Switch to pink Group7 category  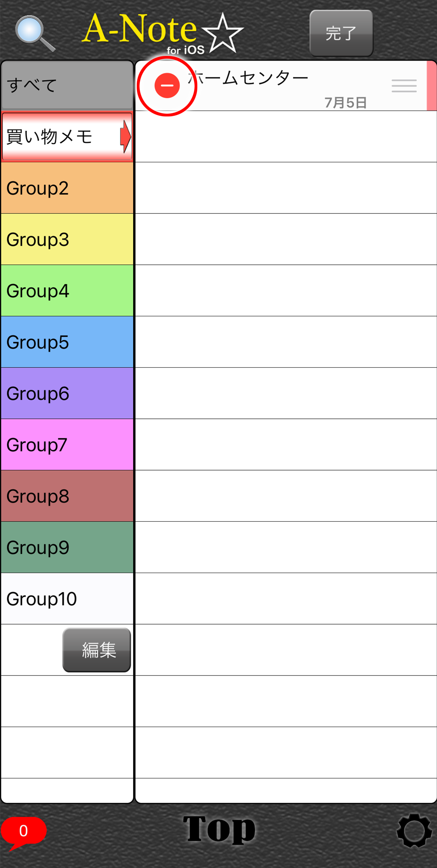click(x=67, y=444)
